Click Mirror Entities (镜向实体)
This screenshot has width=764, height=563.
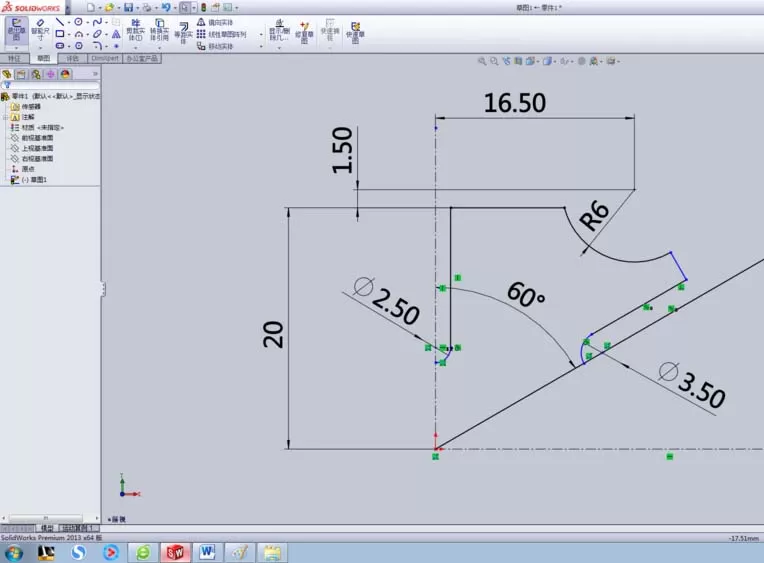click(215, 22)
